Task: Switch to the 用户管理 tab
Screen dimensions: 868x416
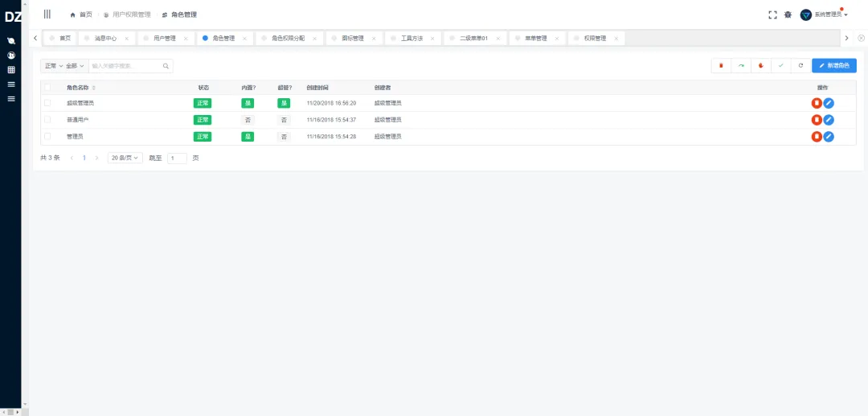Action: click(x=165, y=38)
